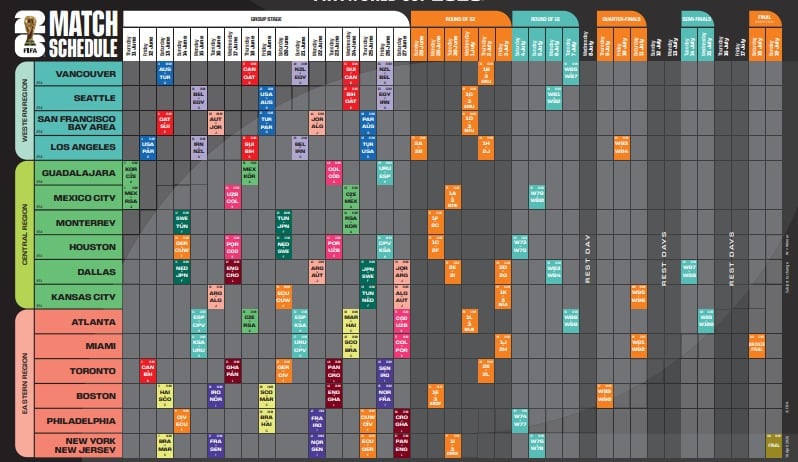Click the EASTERN REGION vertical label
The width and height of the screenshot is (798, 462).
coord(24,383)
